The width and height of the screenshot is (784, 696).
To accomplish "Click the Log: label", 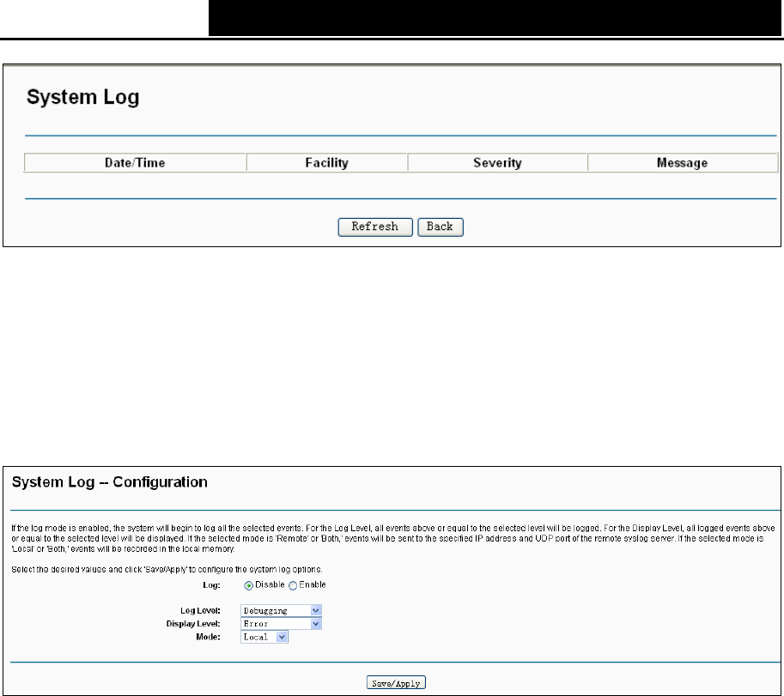I will tap(211, 585).
